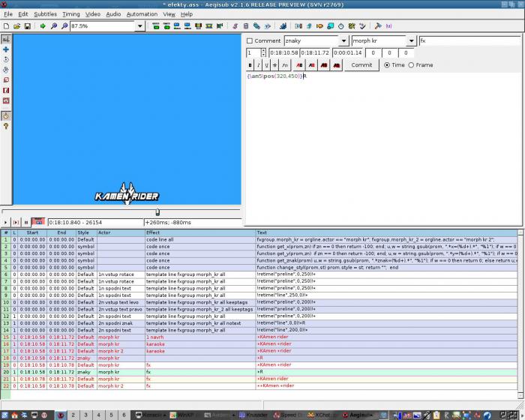Select subtitle row 1 code line all
The image size is (525, 420).
259,240
